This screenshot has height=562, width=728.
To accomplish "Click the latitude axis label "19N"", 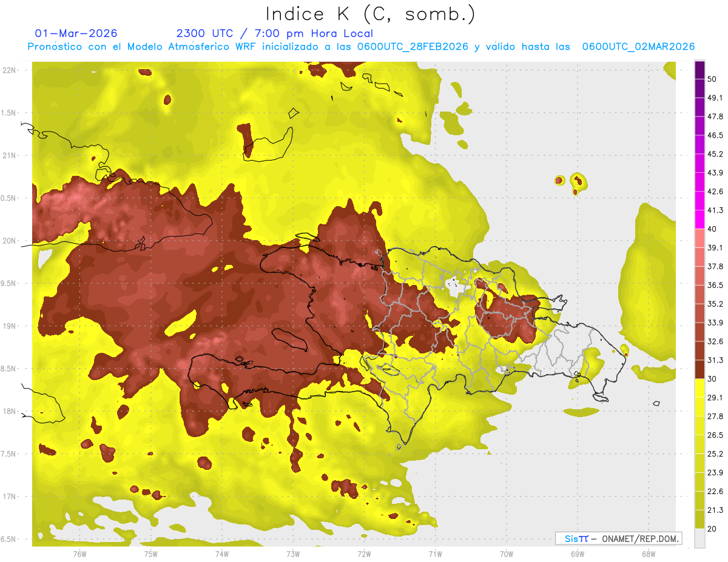I will tap(9, 326).
